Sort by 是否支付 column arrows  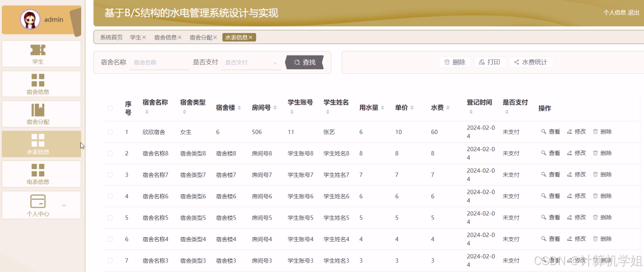[507, 112]
